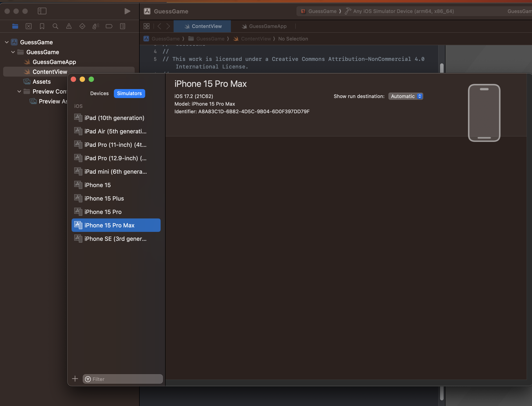Click the simulator Filter field

123,379
